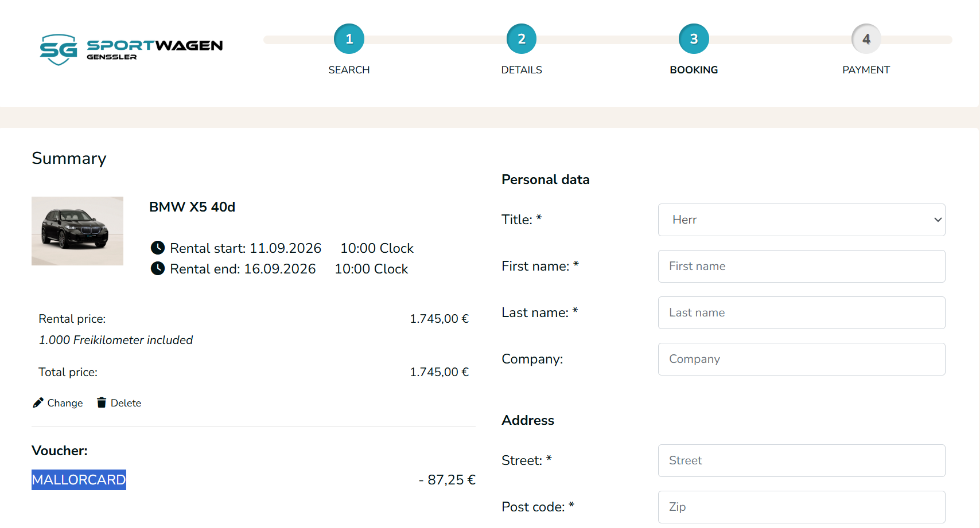980x528 pixels.
Task: Focus the Last name input field
Action: (x=802, y=312)
